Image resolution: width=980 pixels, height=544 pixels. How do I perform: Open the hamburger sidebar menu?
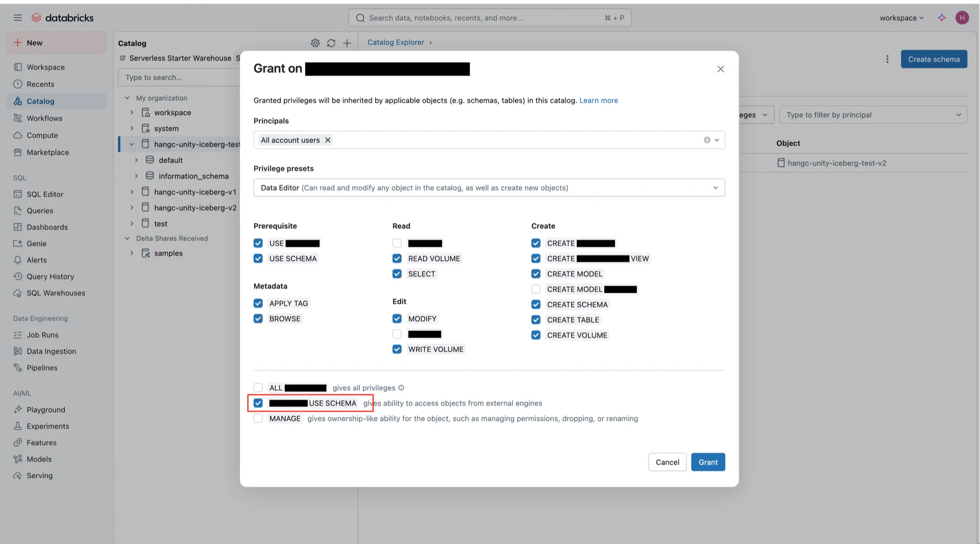point(18,18)
